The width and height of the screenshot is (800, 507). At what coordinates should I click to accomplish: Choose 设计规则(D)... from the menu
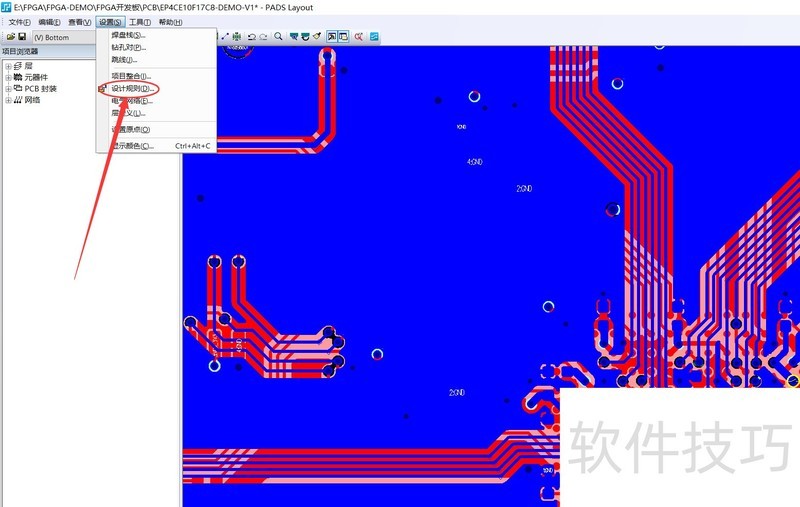[156, 88]
